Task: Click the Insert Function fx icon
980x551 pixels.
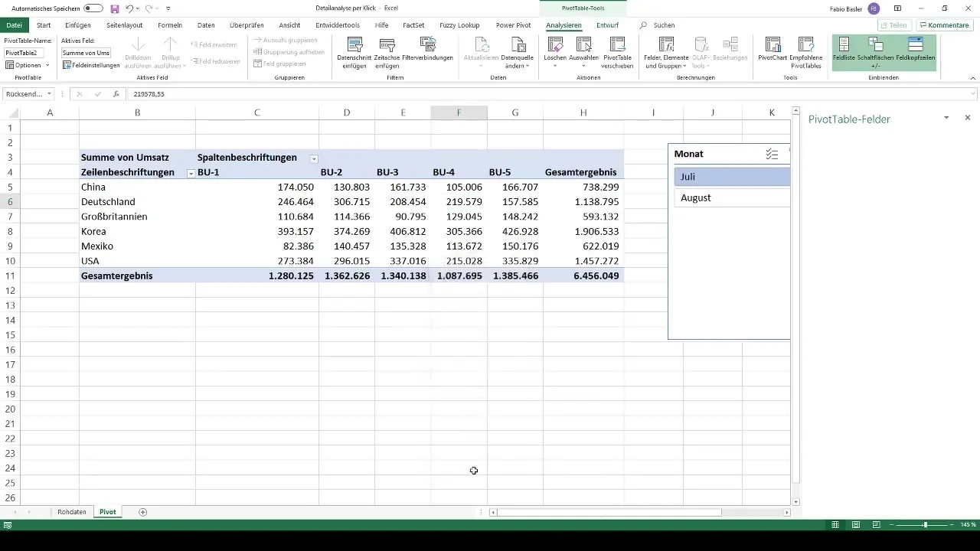Action: (116, 94)
